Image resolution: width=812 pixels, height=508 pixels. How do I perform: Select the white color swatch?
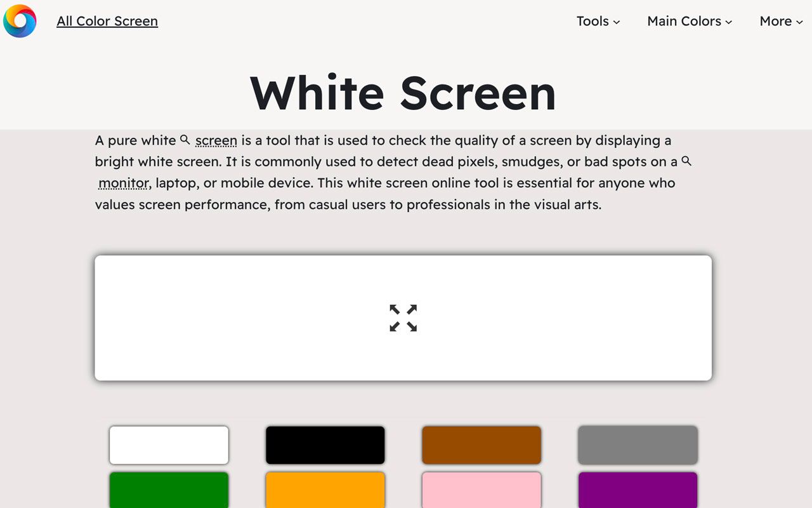(x=169, y=444)
